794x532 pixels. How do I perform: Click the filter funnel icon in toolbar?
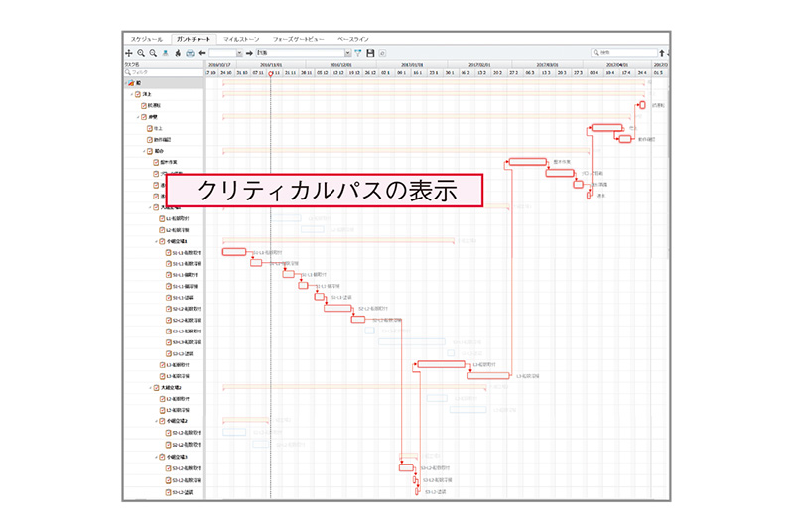[x=359, y=52]
